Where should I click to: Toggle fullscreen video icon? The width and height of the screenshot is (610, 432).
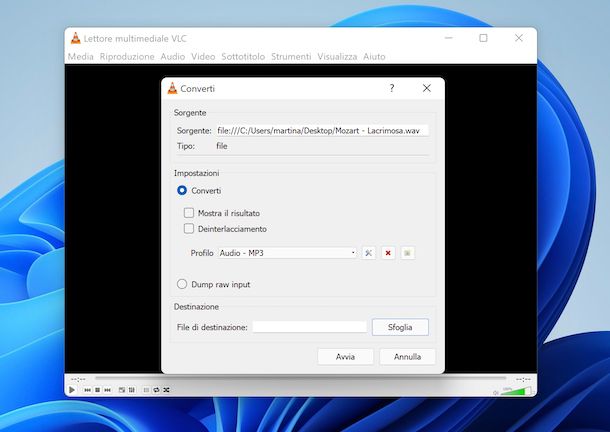(122, 390)
